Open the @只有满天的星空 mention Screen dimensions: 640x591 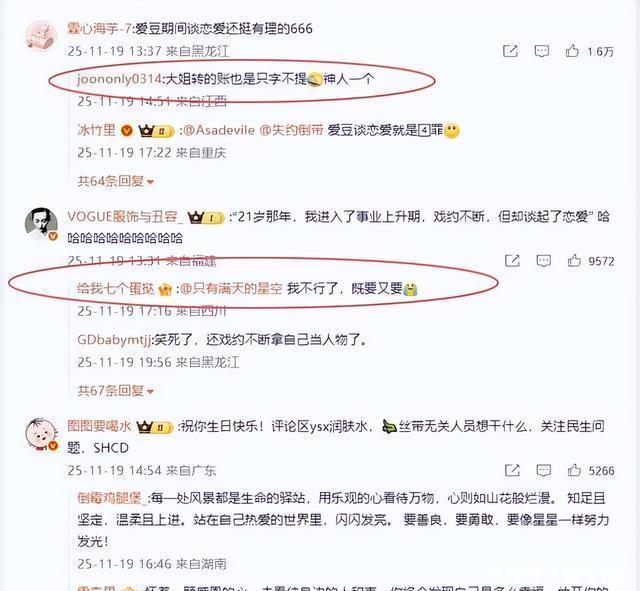tap(231, 289)
